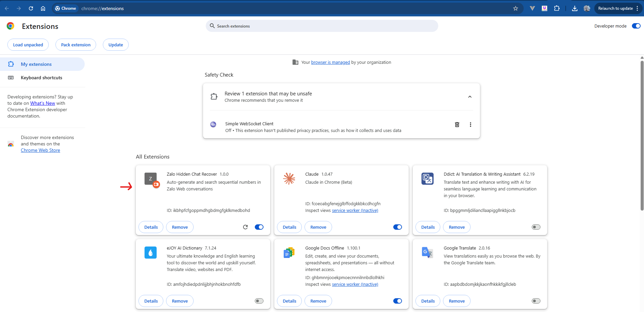This screenshot has height=312, width=644.
Task: Open the Chrome menu beside Relaunch to update
Action: click(x=637, y=8)
